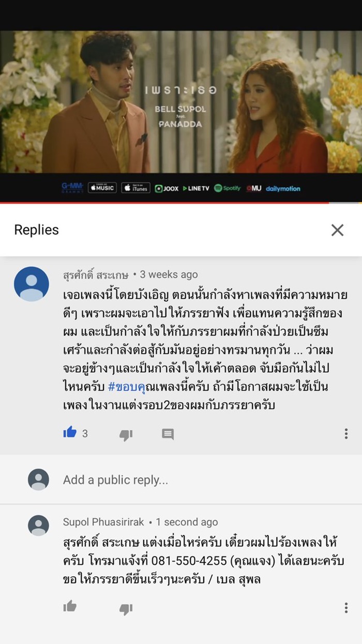Open the top commenter's blue avatar
The height and width of the screenshot is (644, 362).
click(32, 284)
